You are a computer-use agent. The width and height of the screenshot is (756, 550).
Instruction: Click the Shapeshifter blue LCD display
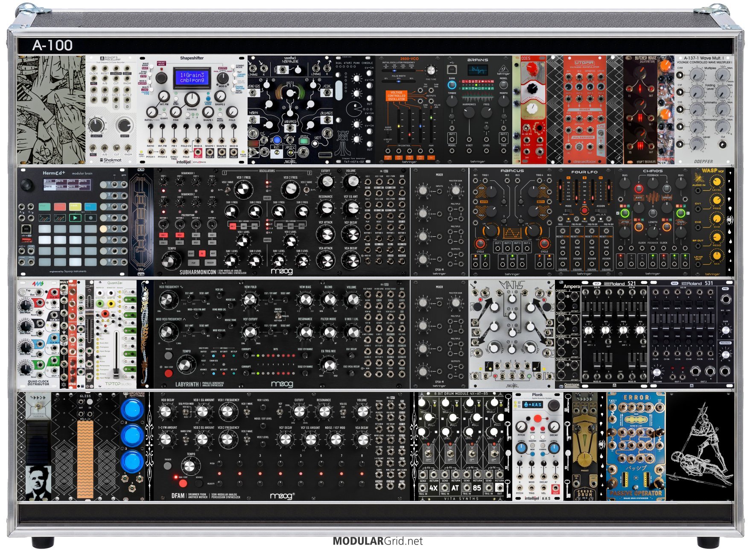pos(191,77)
